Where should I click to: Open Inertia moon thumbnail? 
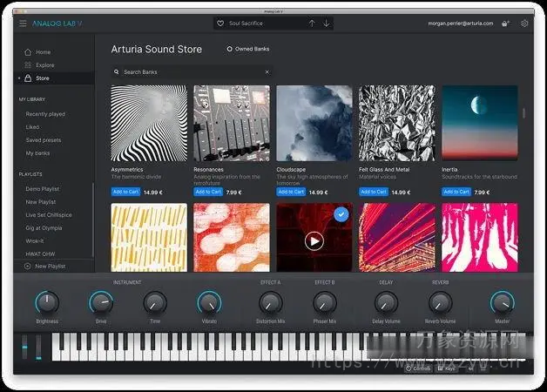[480, 123]
